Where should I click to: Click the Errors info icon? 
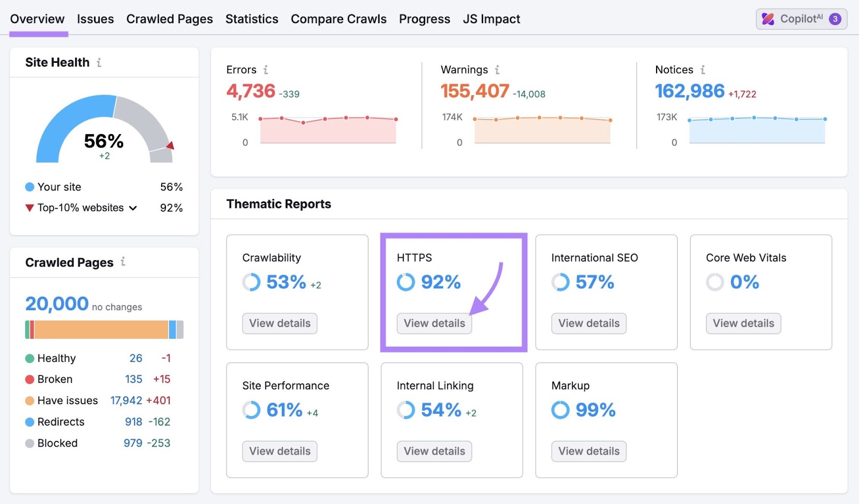coord(267,70)
